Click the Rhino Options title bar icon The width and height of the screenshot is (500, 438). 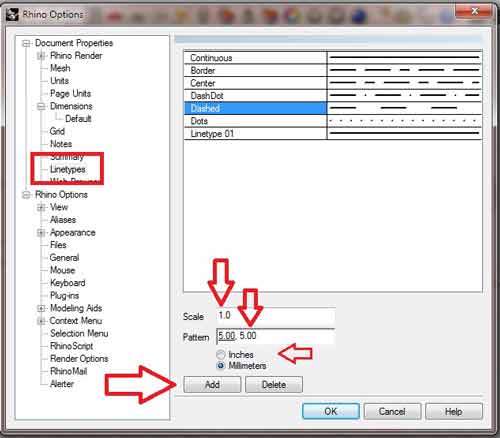[x=12, y=15]
